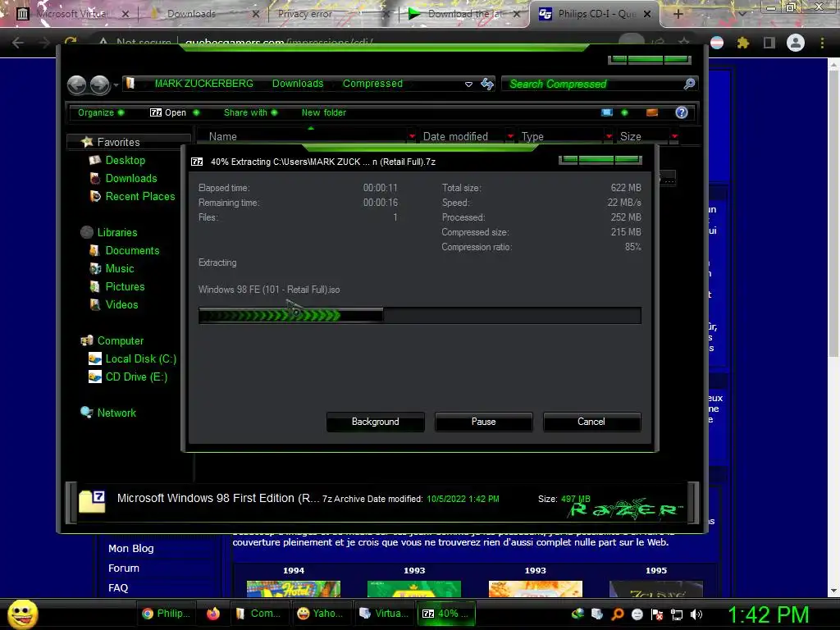The height and width of the screenshot is (630, 840).
Task: Open the Documents library
Action: pyautogui.click(x=132, y=251)
